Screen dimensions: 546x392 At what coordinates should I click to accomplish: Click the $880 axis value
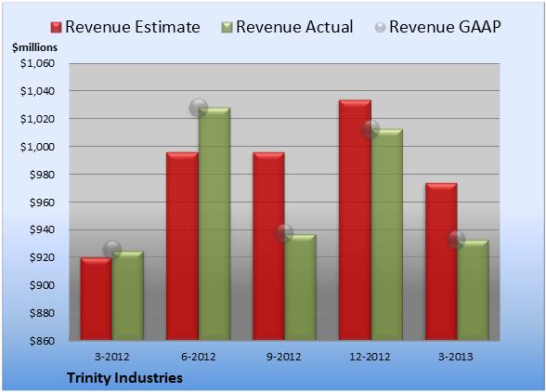[x=42, y=313]
